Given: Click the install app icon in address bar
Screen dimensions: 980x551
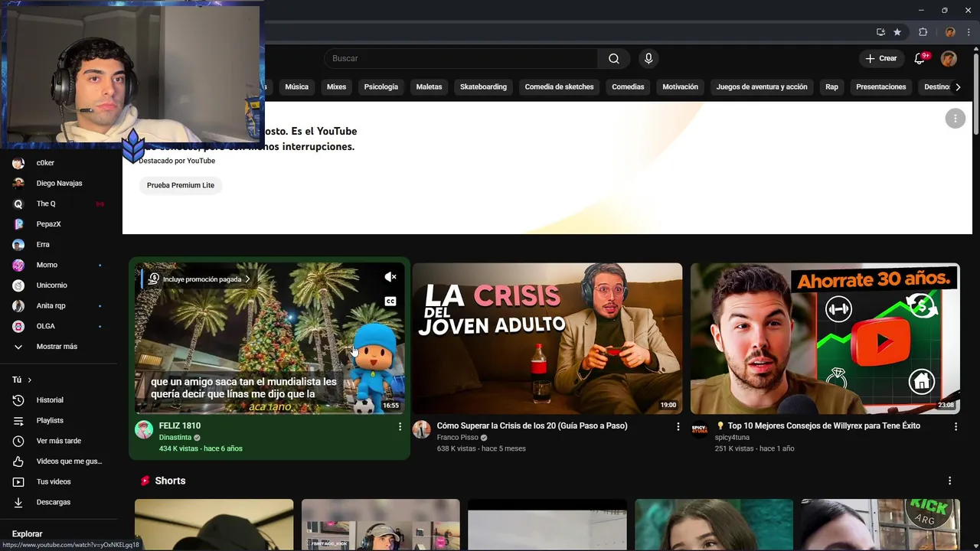Looking at the screenshot, I should (880, 32).
